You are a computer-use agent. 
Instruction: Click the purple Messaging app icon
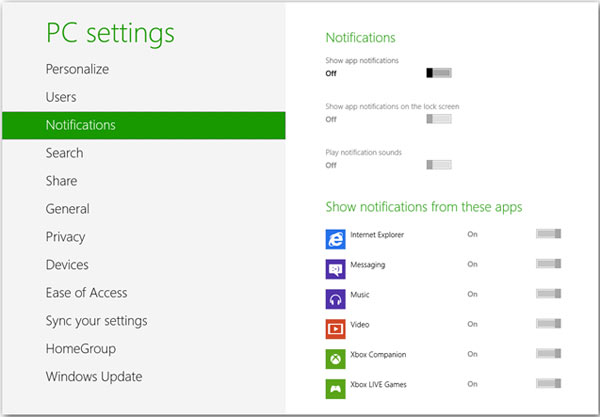(335, 269)
